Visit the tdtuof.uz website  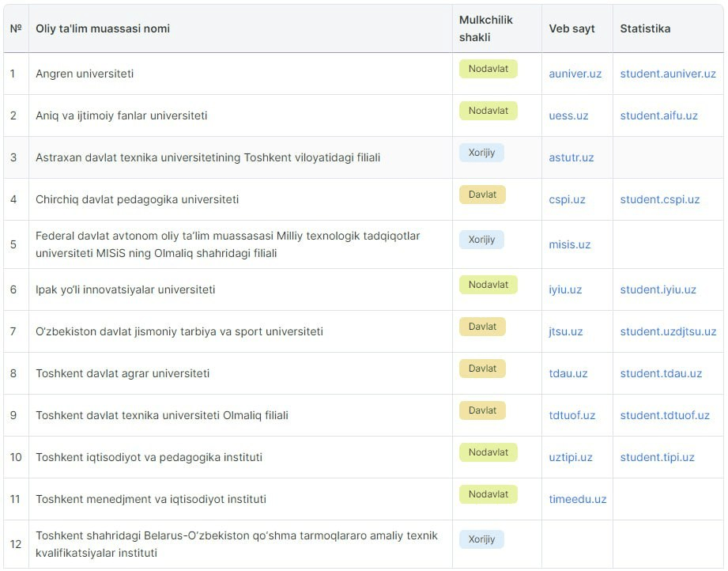pyautogui.click(x=571, y=415)
